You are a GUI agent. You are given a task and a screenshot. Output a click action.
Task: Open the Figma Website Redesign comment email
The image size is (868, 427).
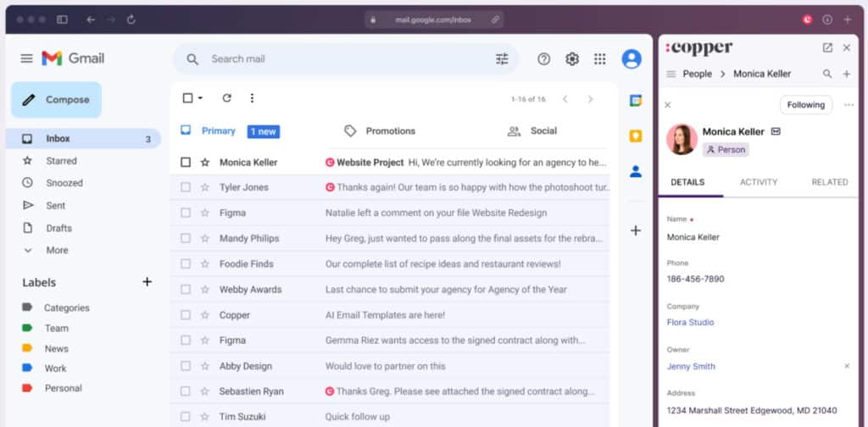(390, 213)
